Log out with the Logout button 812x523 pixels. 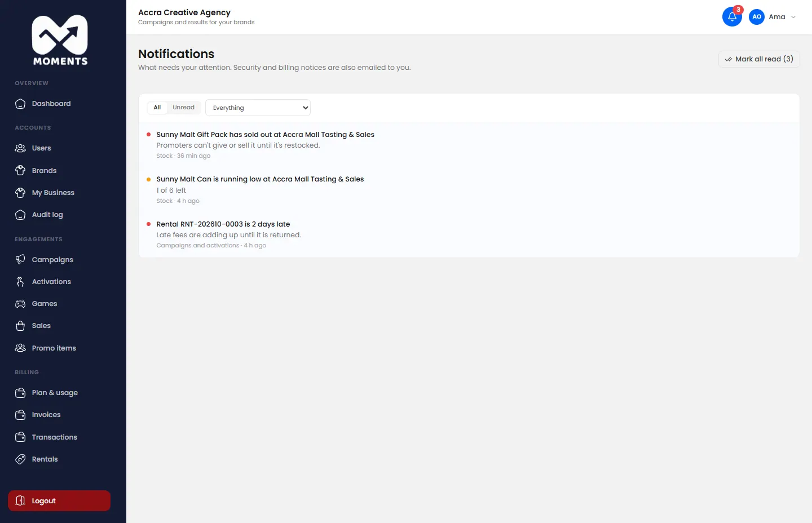point(59,501)
